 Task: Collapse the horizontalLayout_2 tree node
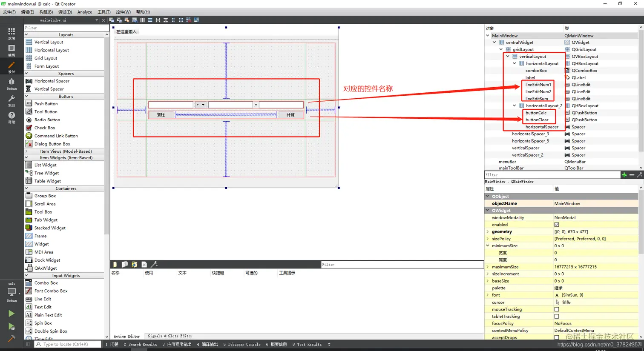click(515, 106)
